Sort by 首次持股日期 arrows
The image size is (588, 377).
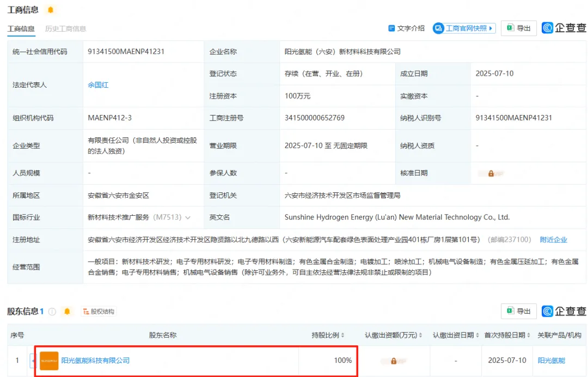(x=528, y=335)
